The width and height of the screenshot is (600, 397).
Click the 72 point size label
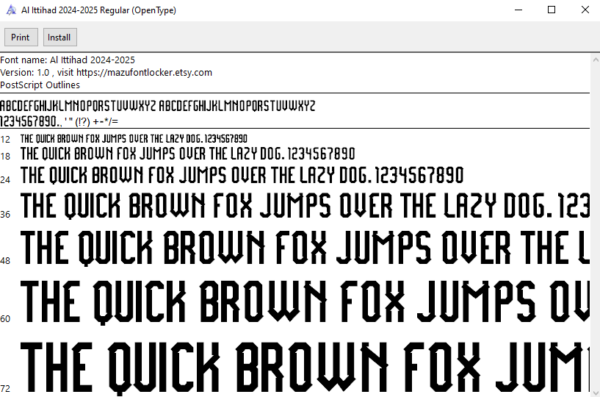click(5, 389)
